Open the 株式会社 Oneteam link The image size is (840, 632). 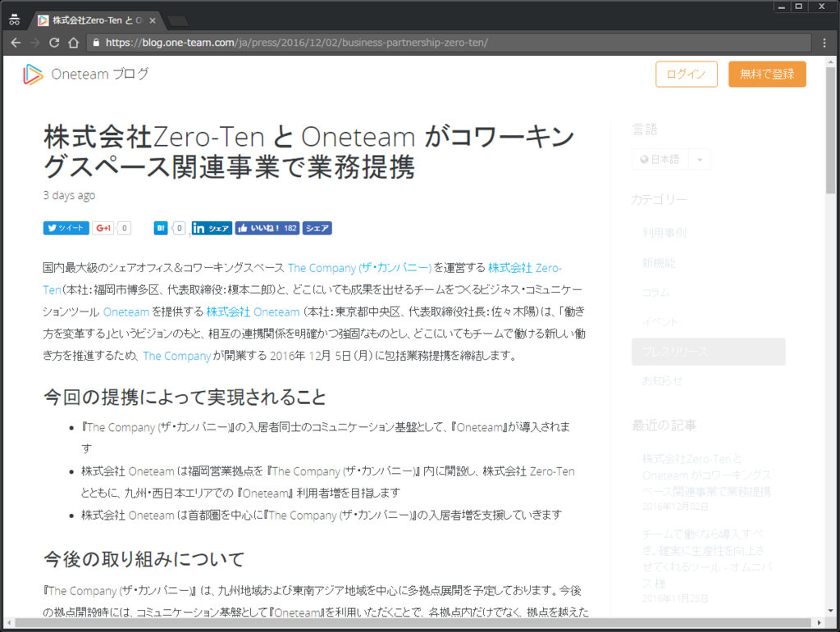(x=253, y=312)
